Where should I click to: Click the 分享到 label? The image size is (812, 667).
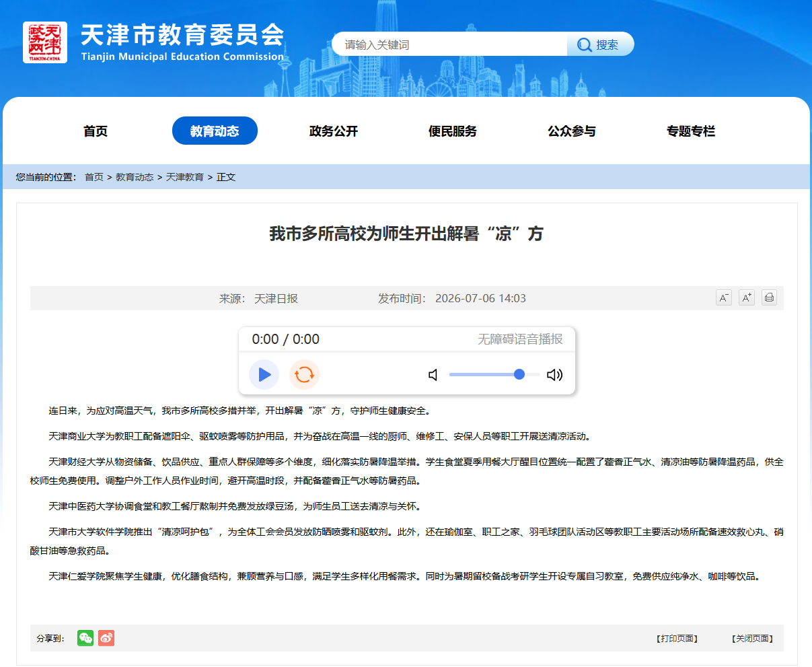click(50, 639)
